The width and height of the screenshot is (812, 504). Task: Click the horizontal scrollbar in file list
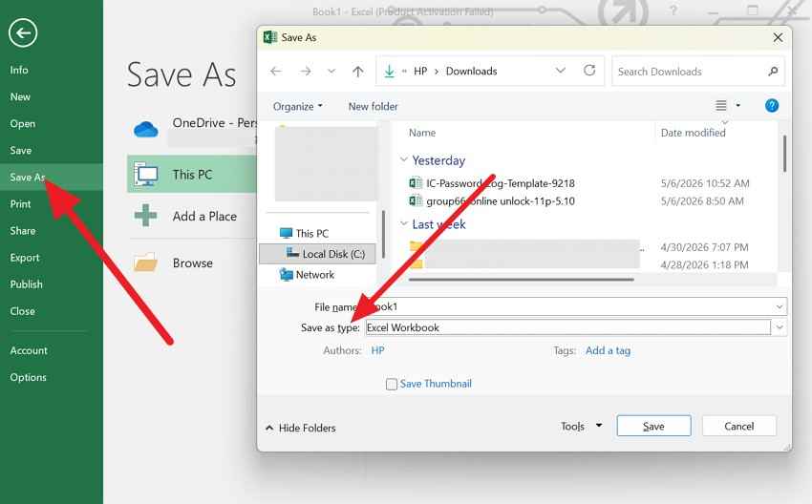[521, 280]
